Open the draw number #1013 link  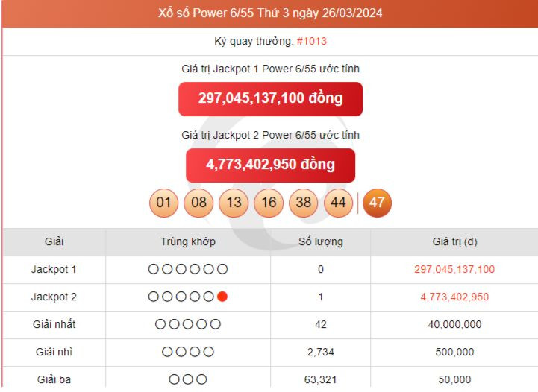[x=311, y=41]
